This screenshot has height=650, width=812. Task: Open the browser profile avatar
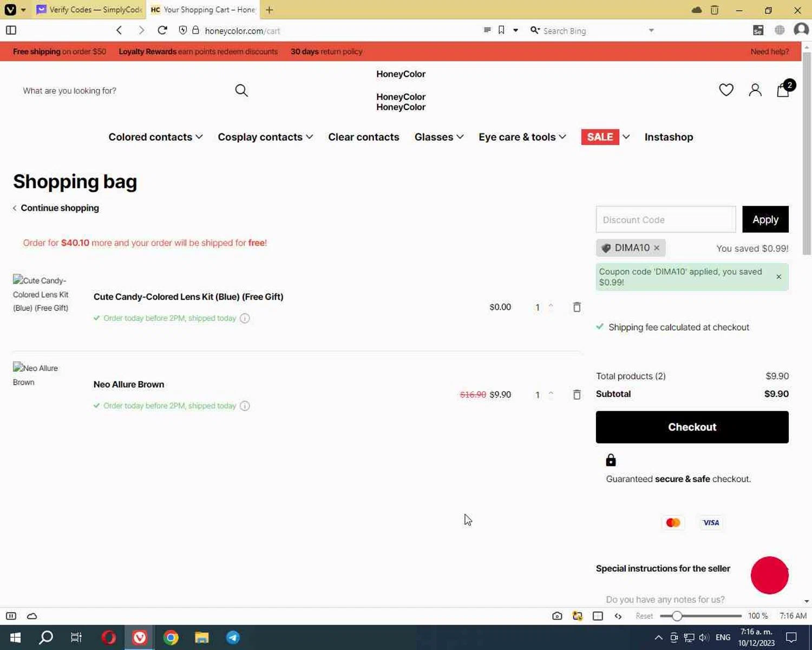pos(801,30)
